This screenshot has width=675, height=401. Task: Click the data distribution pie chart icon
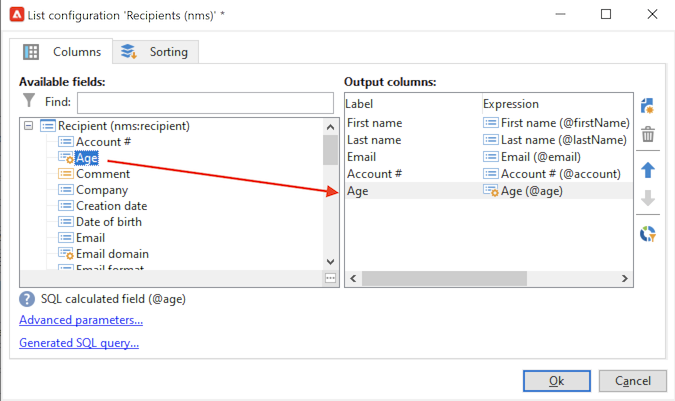(x=647, y=234)
